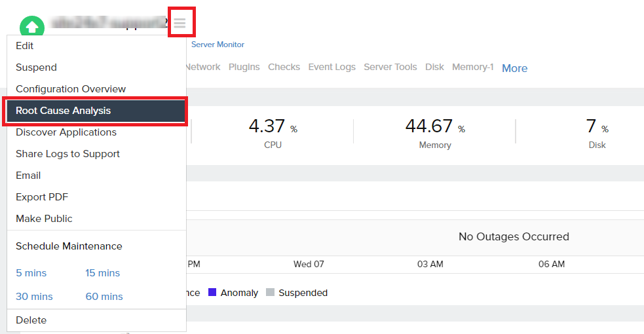Choose Discover Applications from the menu
Image resolution: width=644 pixels, height=334 pixels.
[96, 132]
